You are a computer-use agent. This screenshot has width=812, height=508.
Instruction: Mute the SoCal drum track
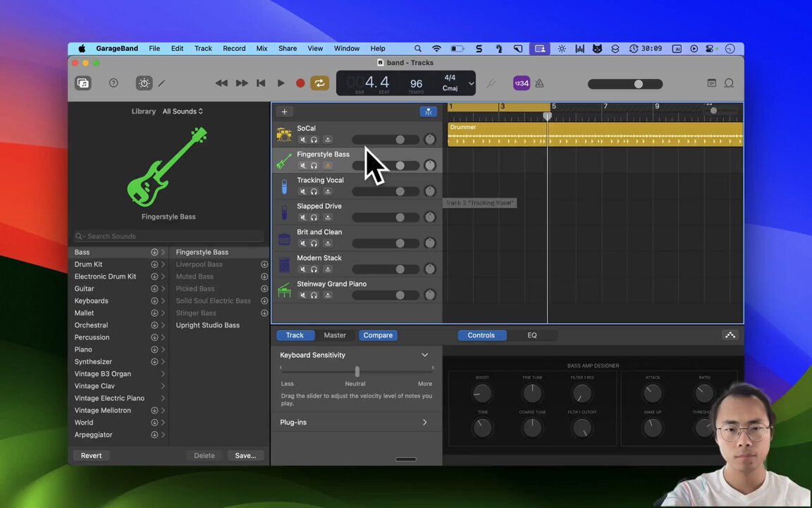pyautogui.click(x=303, y=140)
